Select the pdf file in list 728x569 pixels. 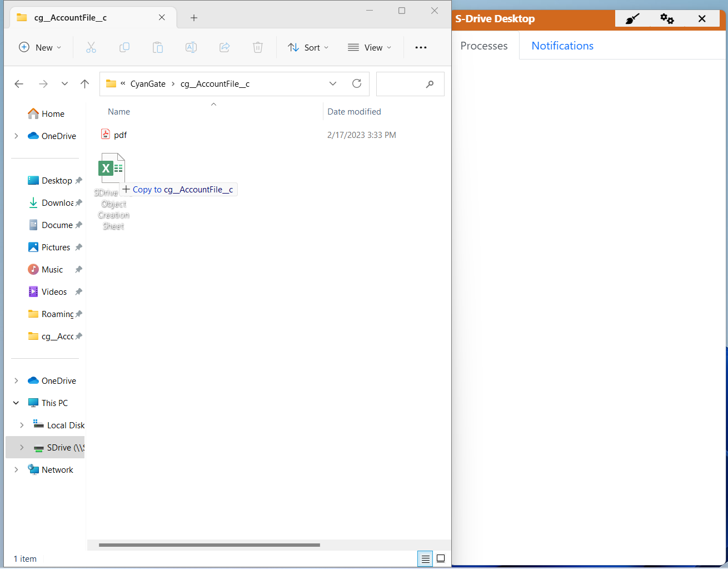coord(120,135)
